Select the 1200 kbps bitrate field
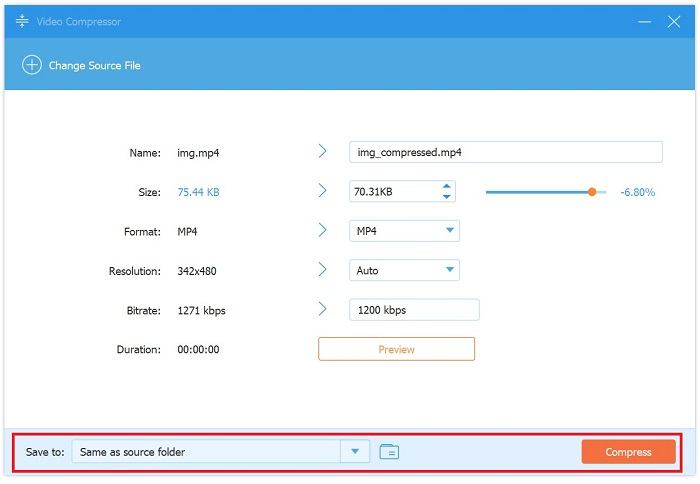 tap(413, 310)
